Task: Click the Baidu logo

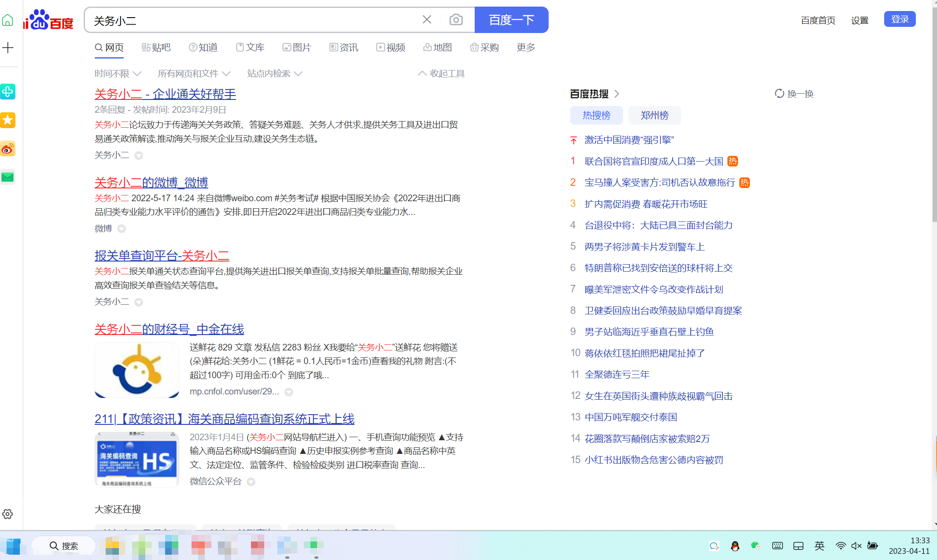Action: [x=49, y=20]
